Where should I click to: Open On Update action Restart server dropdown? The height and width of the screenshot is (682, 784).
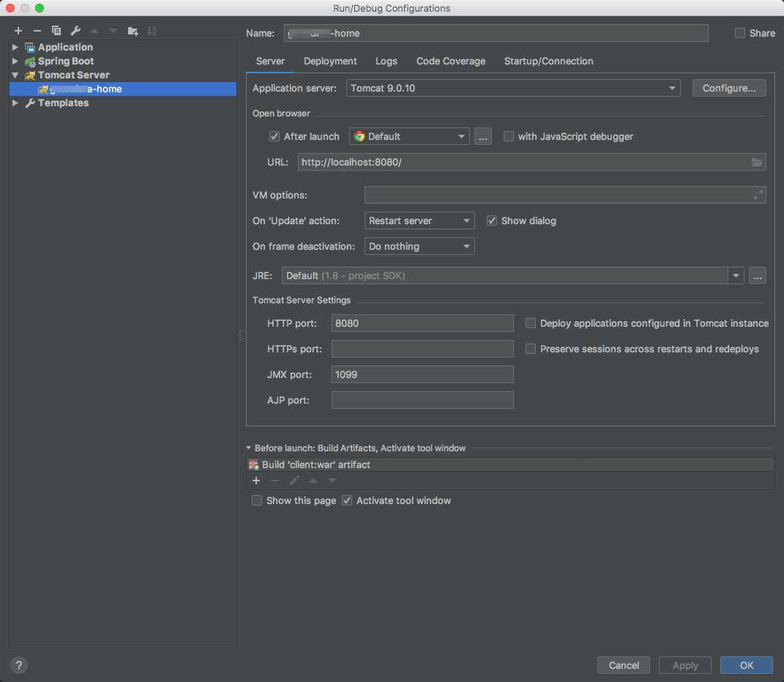coord(419,220)
